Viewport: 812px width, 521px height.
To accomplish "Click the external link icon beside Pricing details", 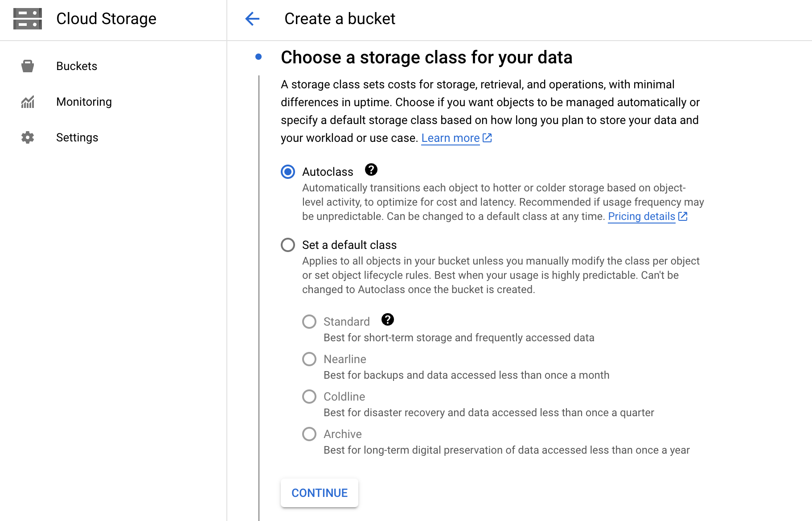I will coord(681,216).
